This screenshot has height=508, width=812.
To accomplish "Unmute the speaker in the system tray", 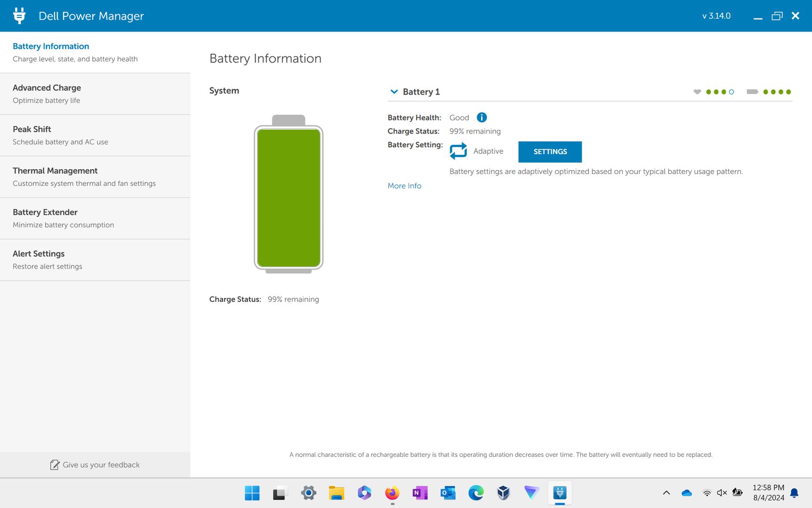I will (721, 493).
